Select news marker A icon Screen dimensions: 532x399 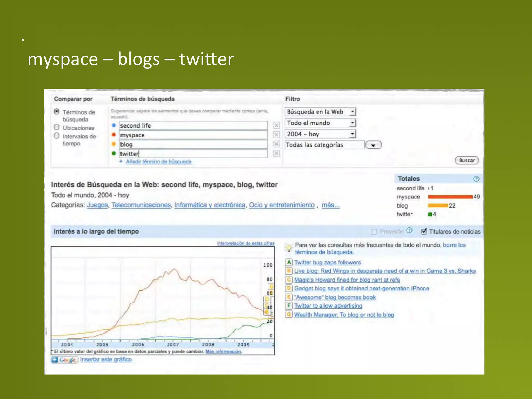click(289, 262)
